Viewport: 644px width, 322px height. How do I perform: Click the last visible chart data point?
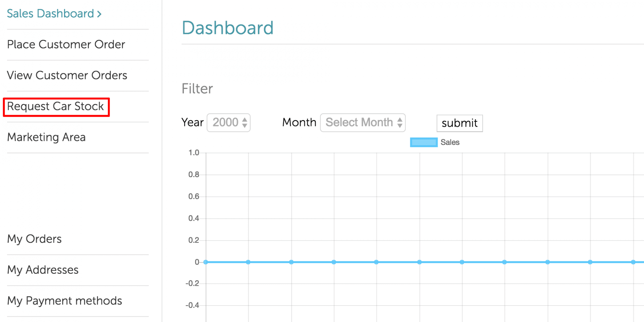633,262
